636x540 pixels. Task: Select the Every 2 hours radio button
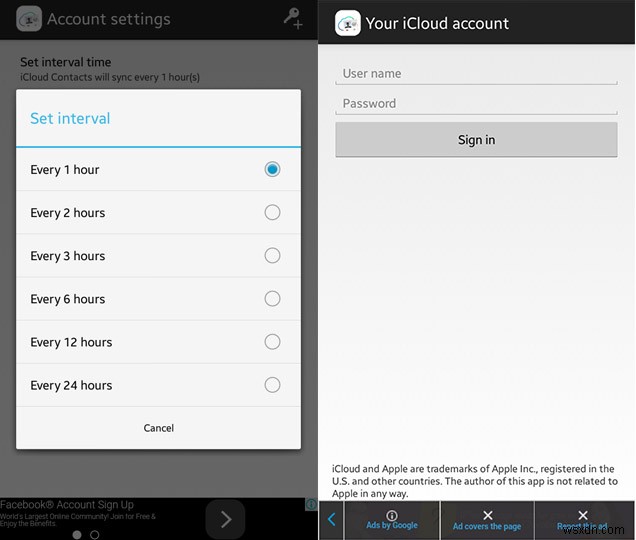(272, 212)
